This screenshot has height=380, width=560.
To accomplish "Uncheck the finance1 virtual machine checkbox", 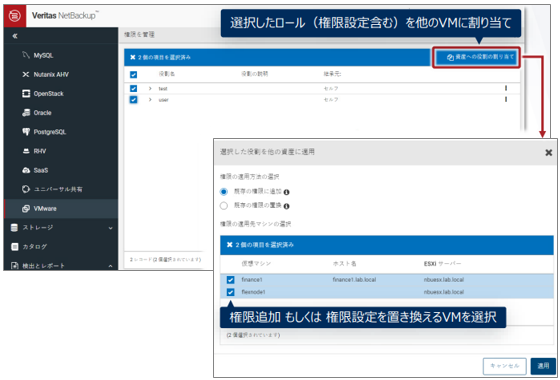I will coord(230,280).
